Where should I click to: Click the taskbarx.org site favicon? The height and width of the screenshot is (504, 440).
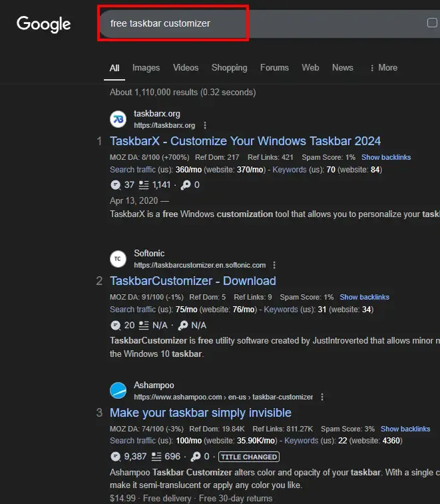click(118, 119)
